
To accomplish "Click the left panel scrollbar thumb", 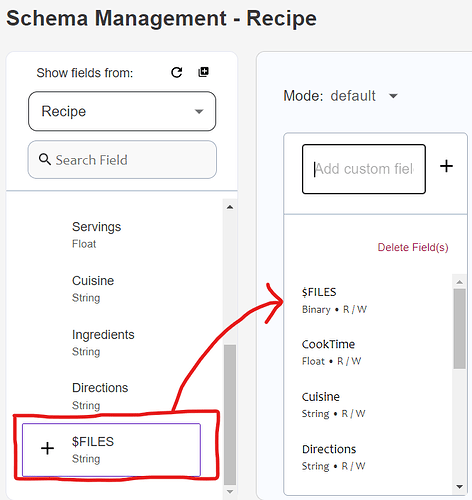I will pyautogui.click(x=230, y=415).
